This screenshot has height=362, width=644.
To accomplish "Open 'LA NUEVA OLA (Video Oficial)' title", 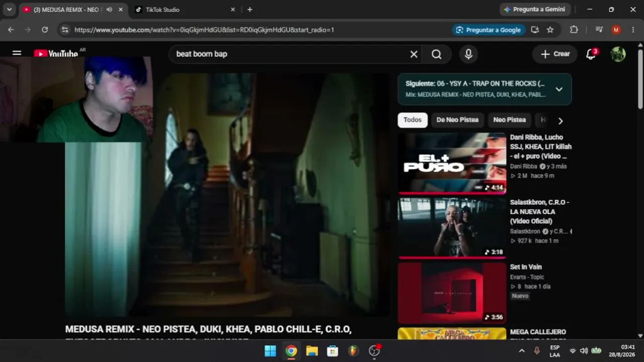I will pos(540,212).
